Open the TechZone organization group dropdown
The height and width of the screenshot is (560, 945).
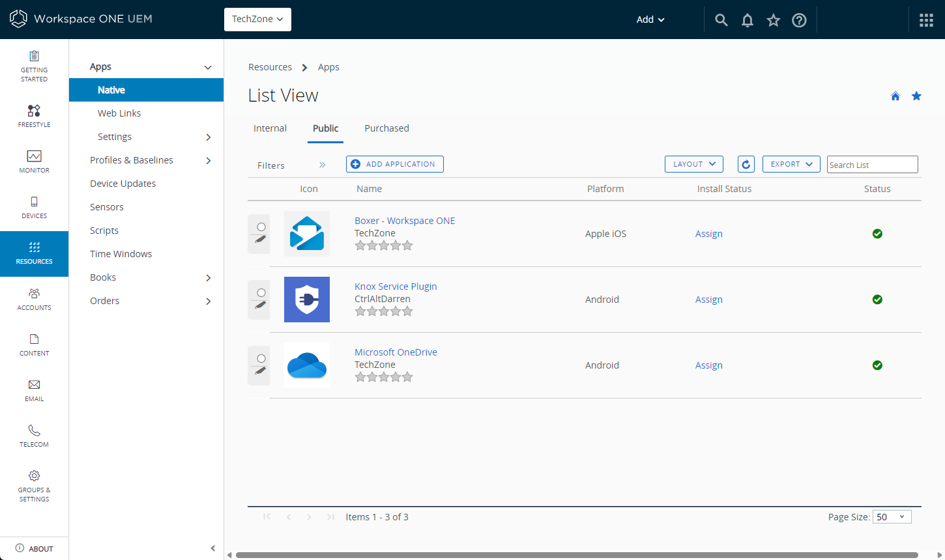[x=257, y=20]
